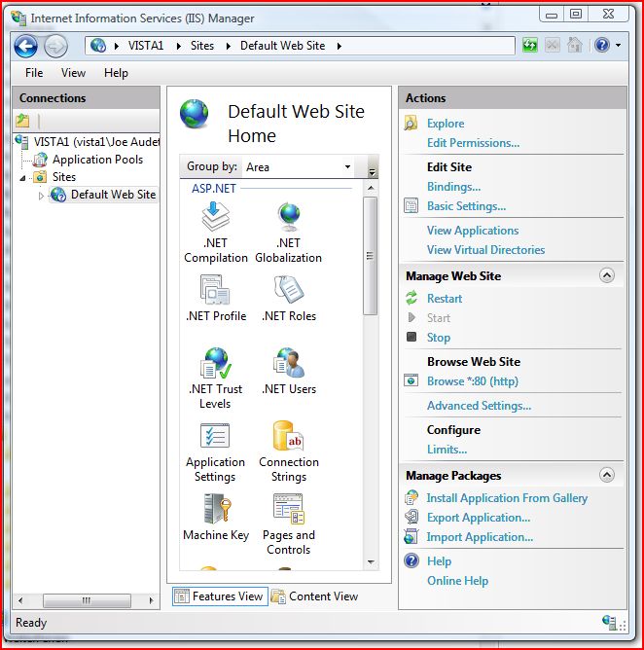
Task: Click the Help question mark toolbar icon
Action: [x=602, y=45]
